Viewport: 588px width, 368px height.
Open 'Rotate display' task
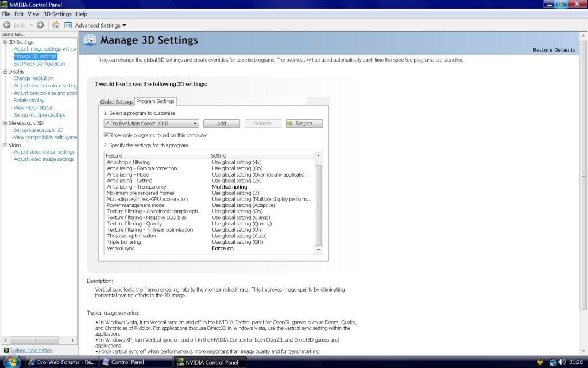tap(29, 100)
